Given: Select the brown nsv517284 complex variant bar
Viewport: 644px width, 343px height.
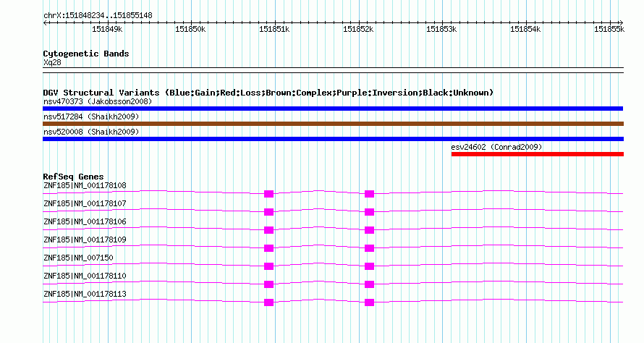Looking at the screenshot, I should point(333,124).
